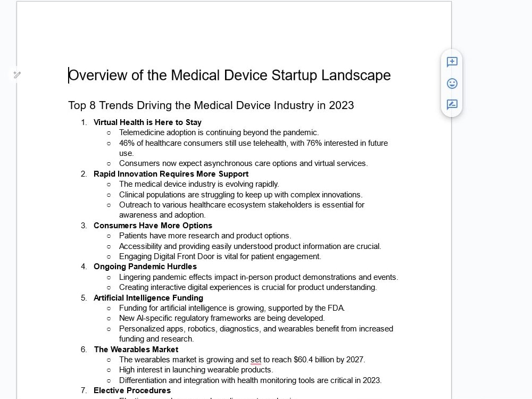This screenshot has height=399, width=532.
Task: Click 'High interest in launching wearable products.'
Action: [x=196, y=370]
